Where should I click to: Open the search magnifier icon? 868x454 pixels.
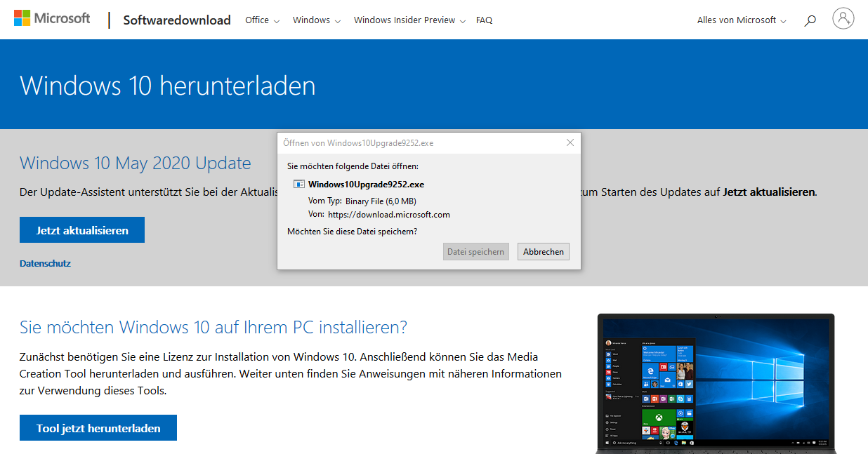coord(810,20)
